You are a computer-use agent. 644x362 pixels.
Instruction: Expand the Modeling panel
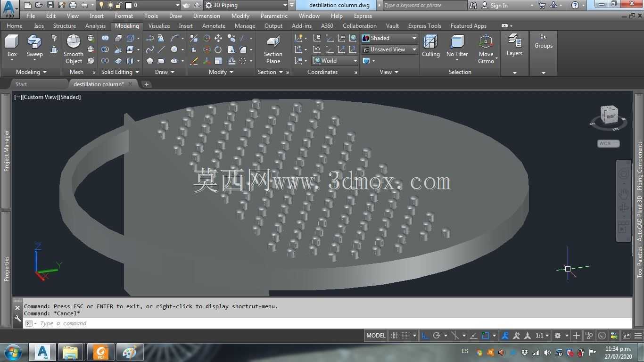point(31,72)
